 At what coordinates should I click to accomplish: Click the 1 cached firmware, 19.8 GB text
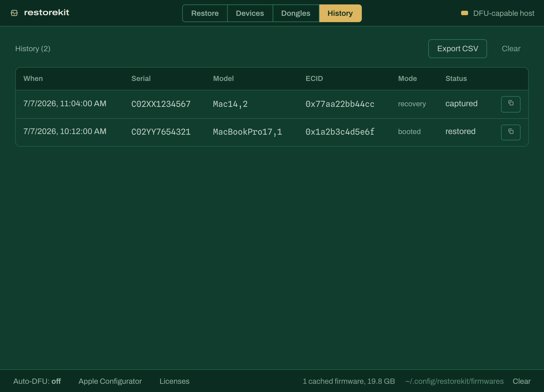click(349, 381)
